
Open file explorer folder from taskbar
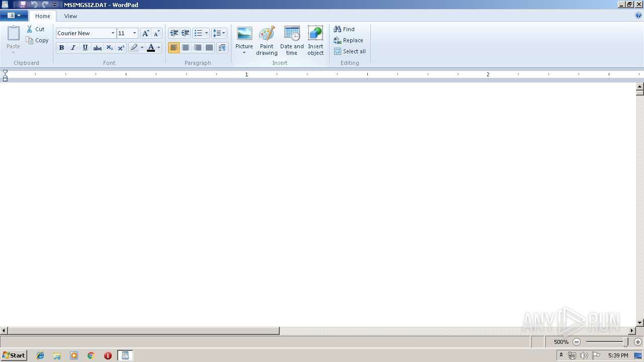click(x=57, y=355)
